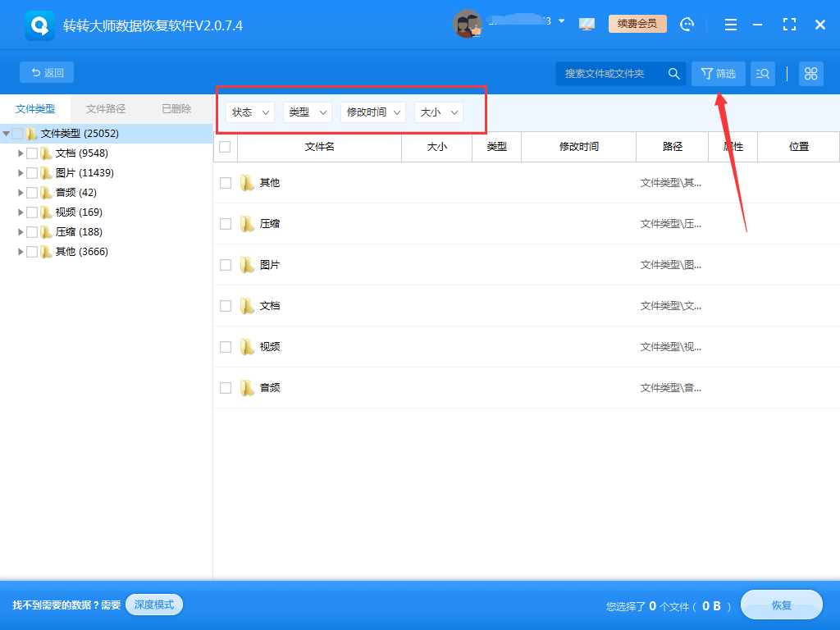Screen dimensions: 840x630
Task: Click the 搜索文件或文件夹 search input field
Action: click(x=611, y=73)
